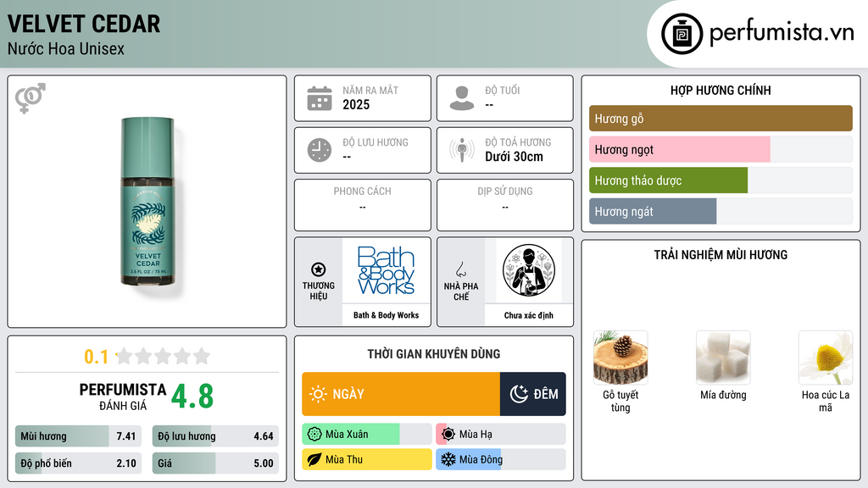The width and height of the screenshot is (868, 488).
Task: Click the Hương gỗ accord bar
Action: (721, 119)
